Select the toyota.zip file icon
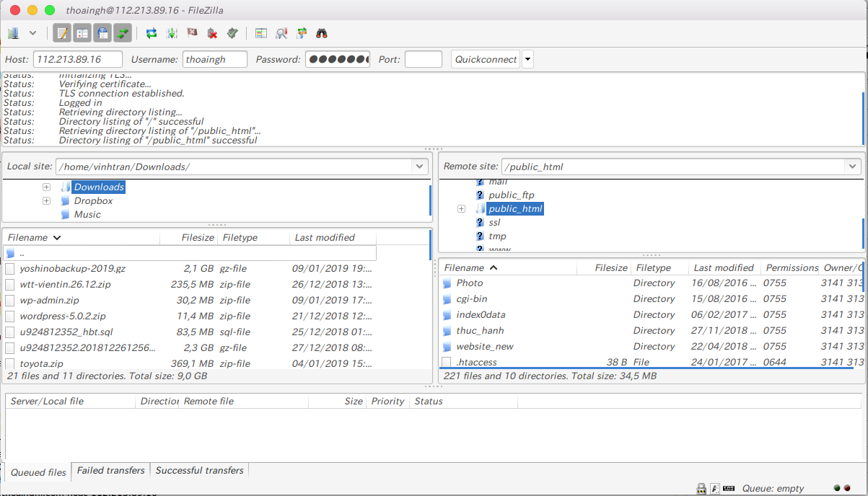 tap(10, 363)
